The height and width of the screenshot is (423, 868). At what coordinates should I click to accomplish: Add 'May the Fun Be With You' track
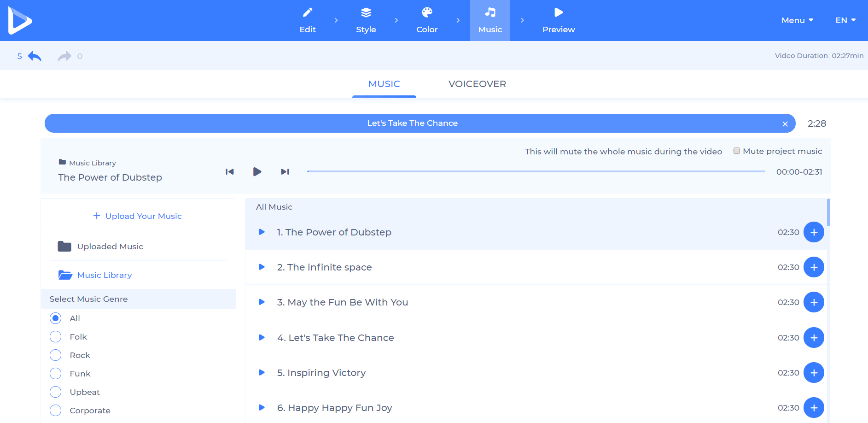pos(813,302)
